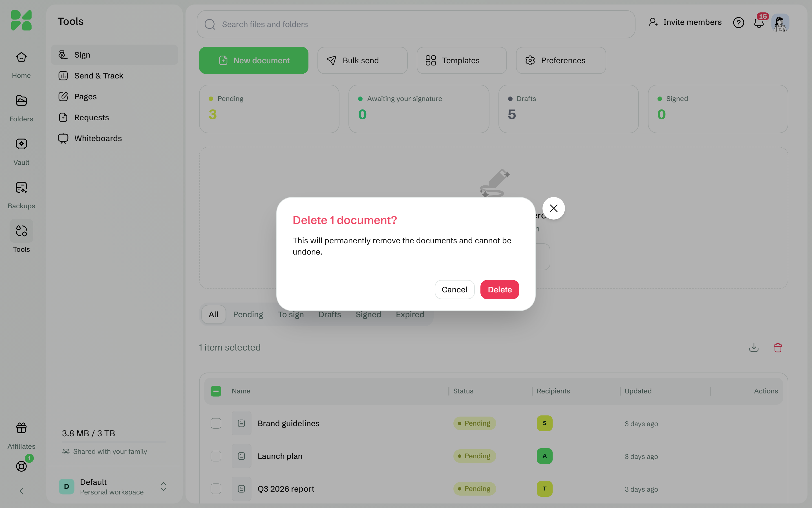812x508 pixels.
Task: Open the Affiliates gift icon
Action: [x=21, y=428]
